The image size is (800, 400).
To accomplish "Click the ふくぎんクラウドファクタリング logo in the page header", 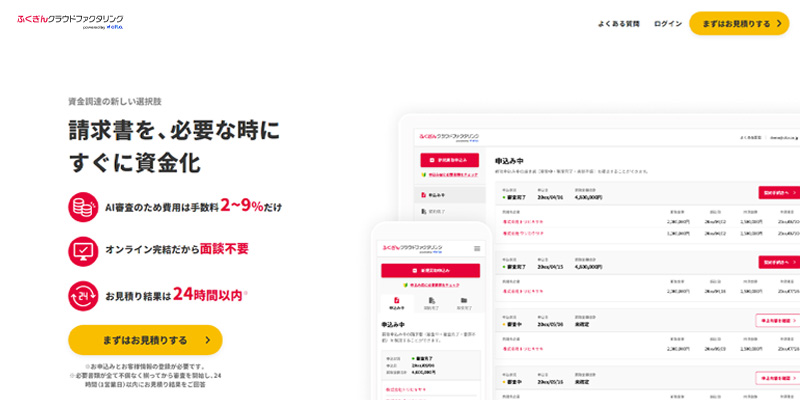I will (x=70, y=22).
